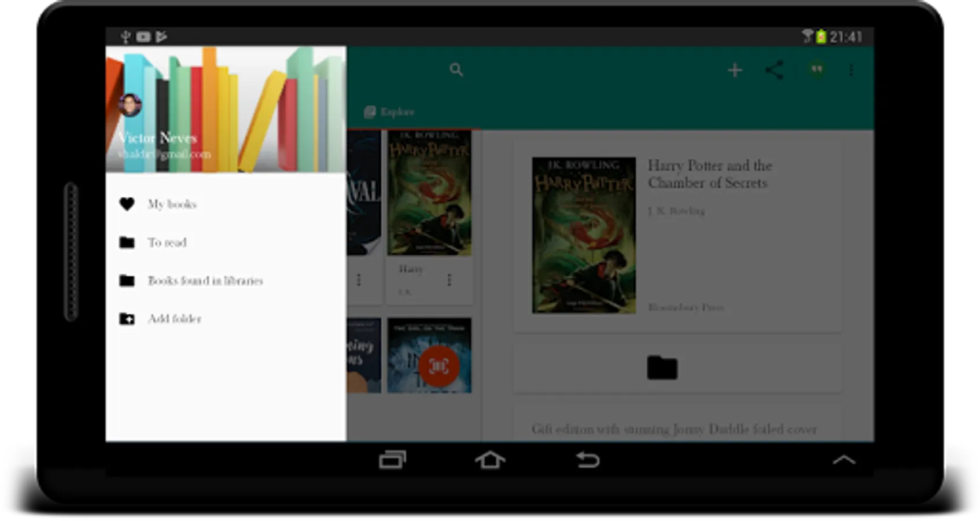Tap the Android back button

[x=588, y=460]
